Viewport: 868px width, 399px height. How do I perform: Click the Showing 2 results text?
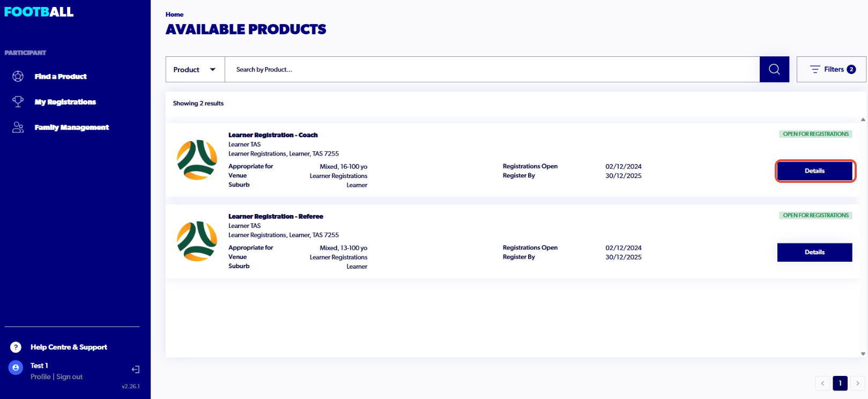coord(198,104)
